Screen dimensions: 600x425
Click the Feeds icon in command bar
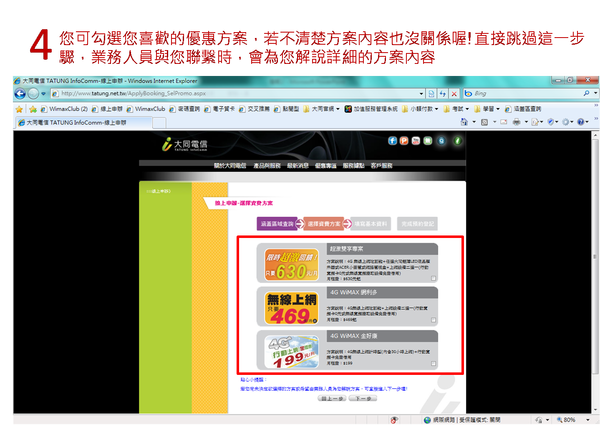[x=484, y=122]
